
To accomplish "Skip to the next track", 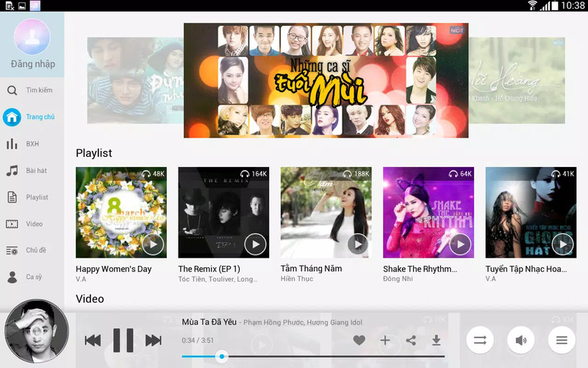I will click(x=154, y=341).
